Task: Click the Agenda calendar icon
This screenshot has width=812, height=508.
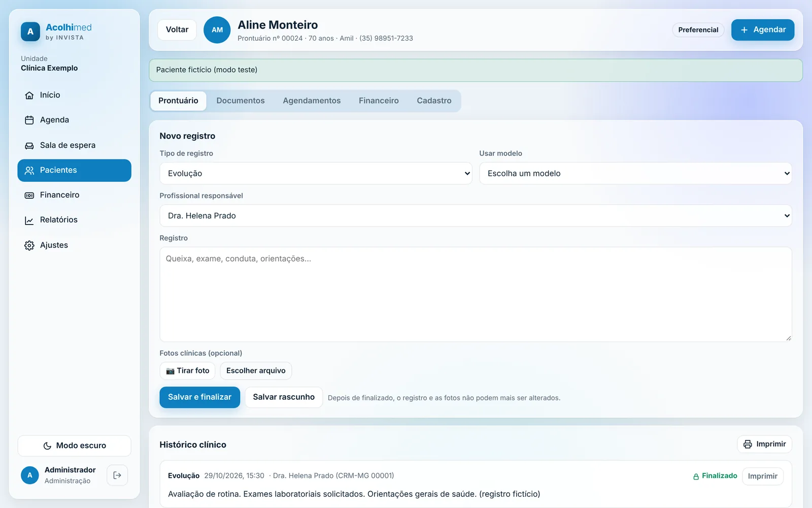Action: (29, 120)
